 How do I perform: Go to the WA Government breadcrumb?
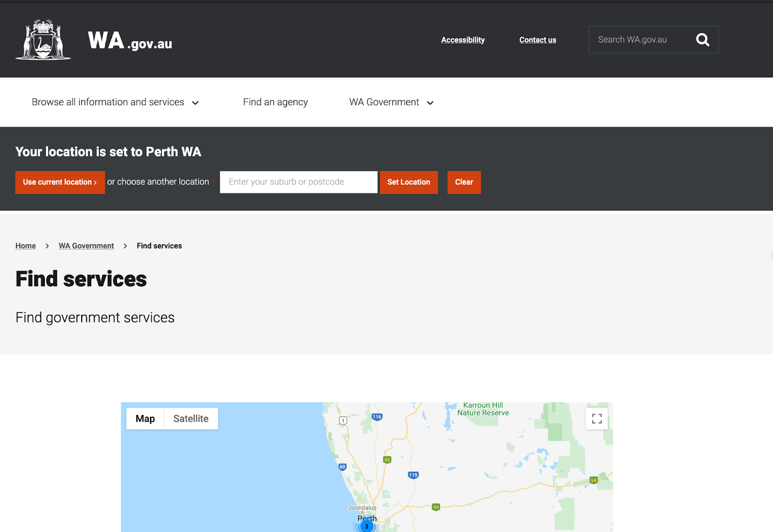coord(86,246)
